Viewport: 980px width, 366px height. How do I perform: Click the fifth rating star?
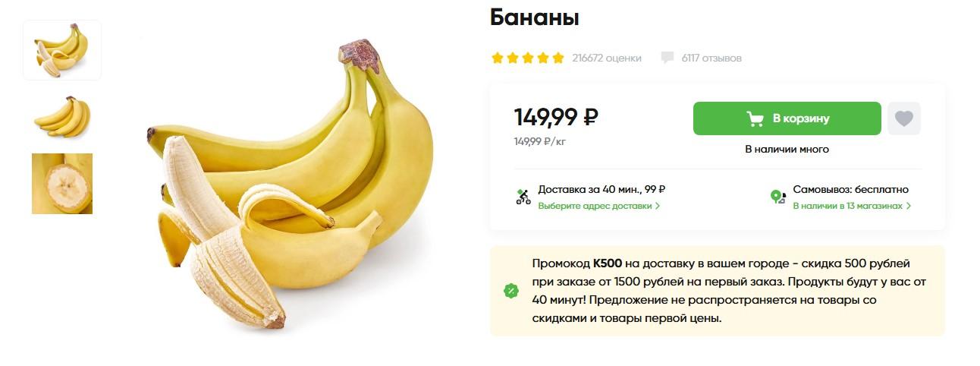558,58
